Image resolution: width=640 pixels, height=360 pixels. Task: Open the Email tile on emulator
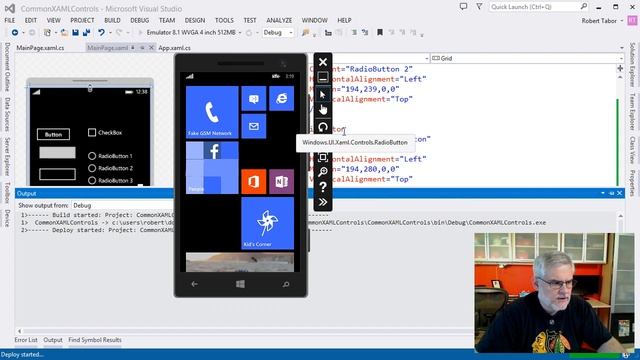(253, 126)
